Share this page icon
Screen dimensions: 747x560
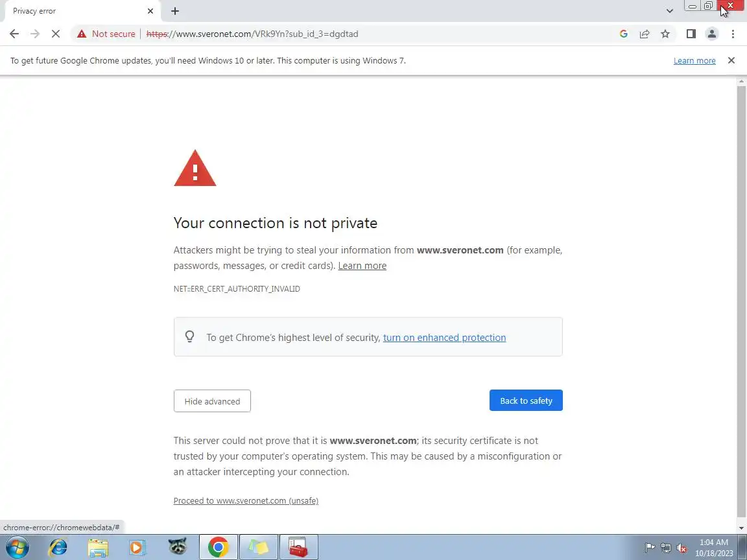click(x=644, y=34)
